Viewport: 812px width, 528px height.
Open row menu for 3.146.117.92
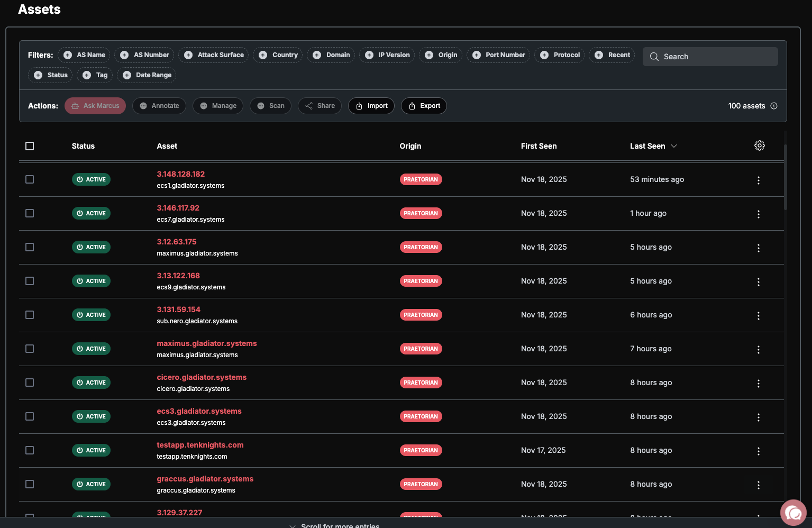tap(758, 214)
